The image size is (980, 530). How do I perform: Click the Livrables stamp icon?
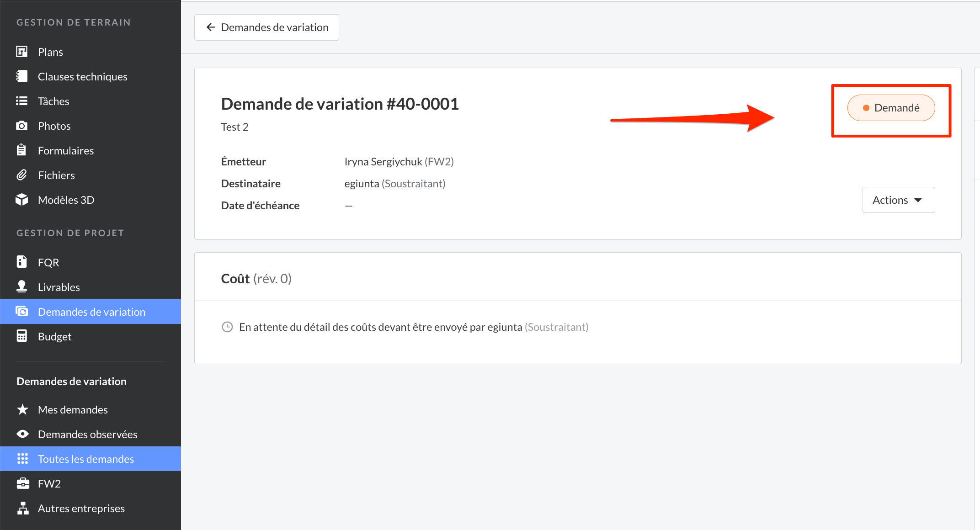[x=22, y=286]
